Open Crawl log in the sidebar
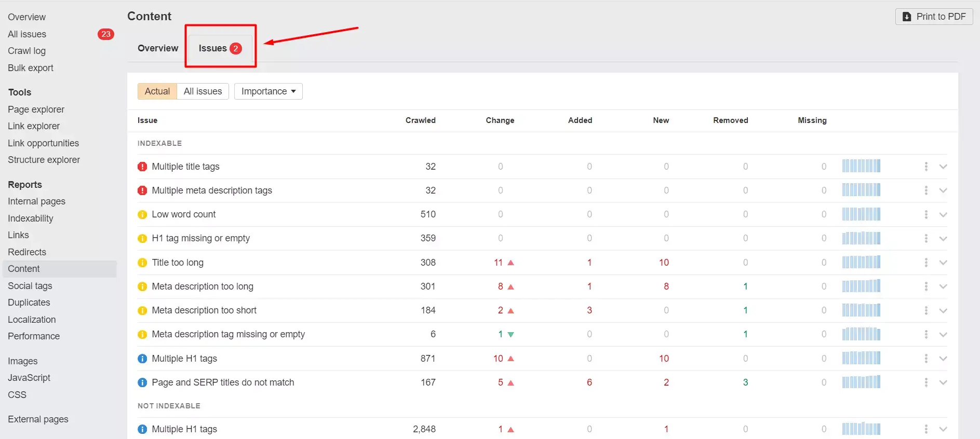 [x=26, y=51]
